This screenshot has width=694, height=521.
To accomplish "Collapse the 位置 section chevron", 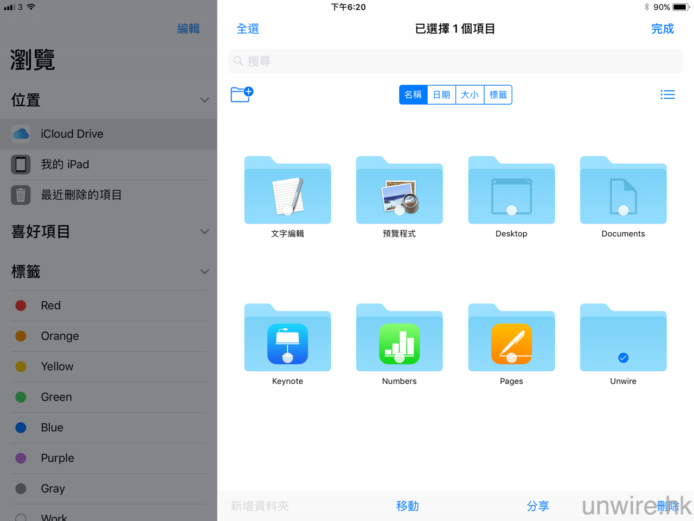I will coord(204,101).
